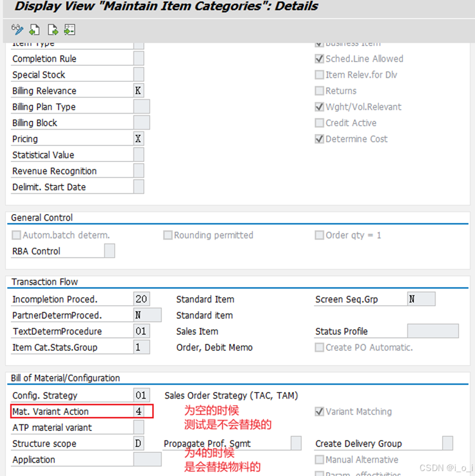Click the Completion Rule field
This screenshot has width=475, height=476.
point(139,59)
